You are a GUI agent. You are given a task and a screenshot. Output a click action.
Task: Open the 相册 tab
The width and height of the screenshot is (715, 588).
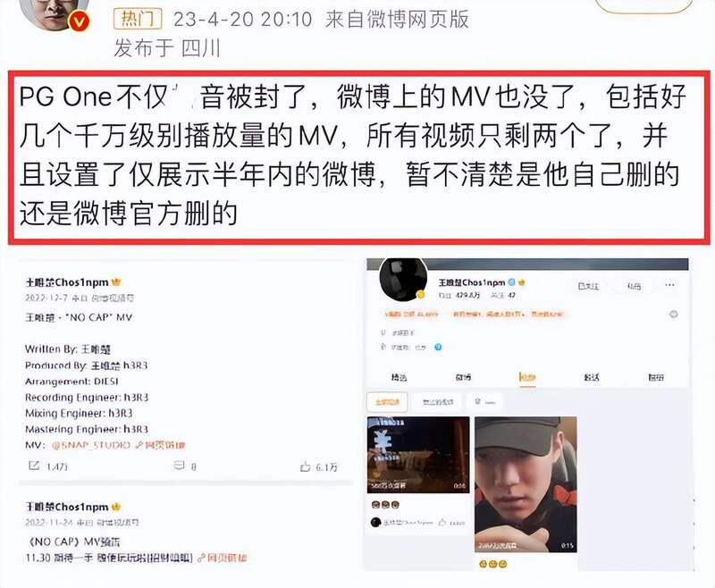click(656, 377)
